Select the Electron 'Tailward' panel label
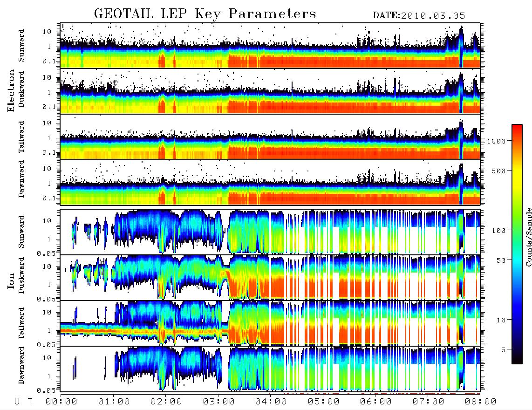The height and width of the screenshot is (410, 532). pos(21,137)
